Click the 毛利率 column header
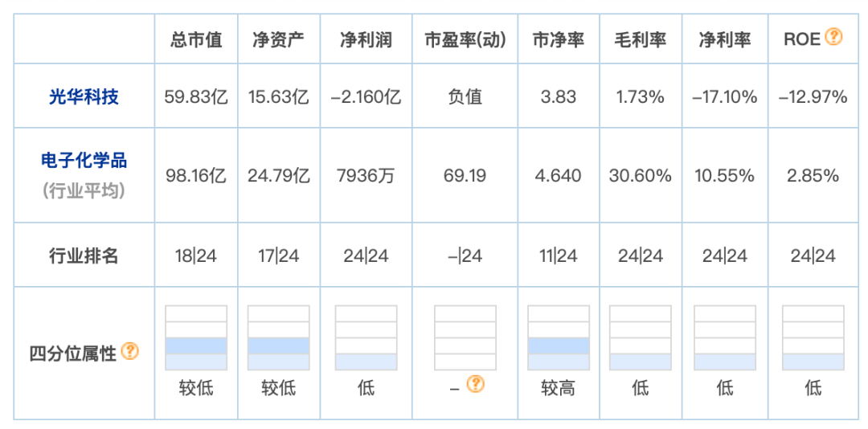This screenshot has height=429, width=868. pyautogui.click(x=640, y=39)
